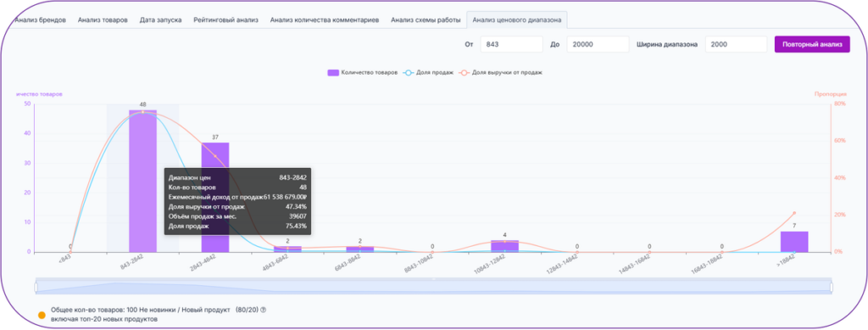Click the orange info dot near total products
Viewport: 868px width, 330px height.
tap(42, 315)
